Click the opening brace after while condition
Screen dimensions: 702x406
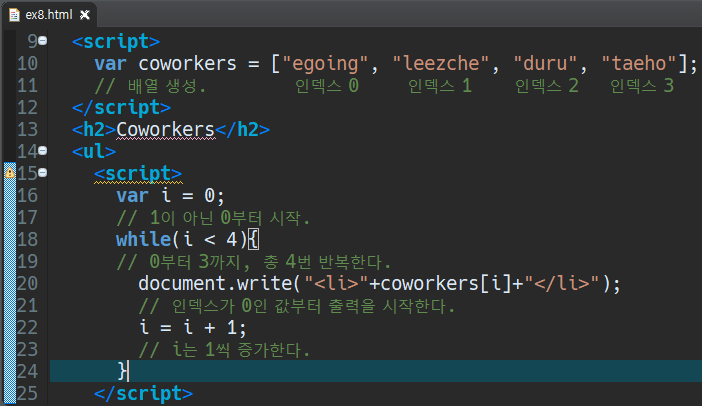pos(253,239)
